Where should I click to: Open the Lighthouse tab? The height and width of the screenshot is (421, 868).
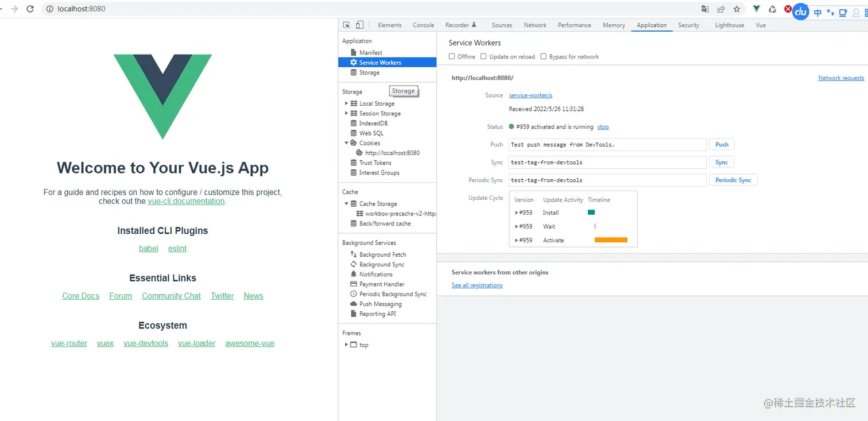coord(729,25)
